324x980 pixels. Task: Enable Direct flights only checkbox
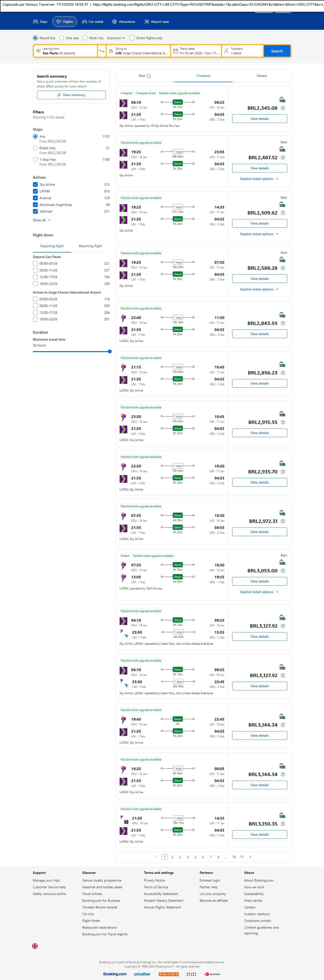[x=132, y=38]
